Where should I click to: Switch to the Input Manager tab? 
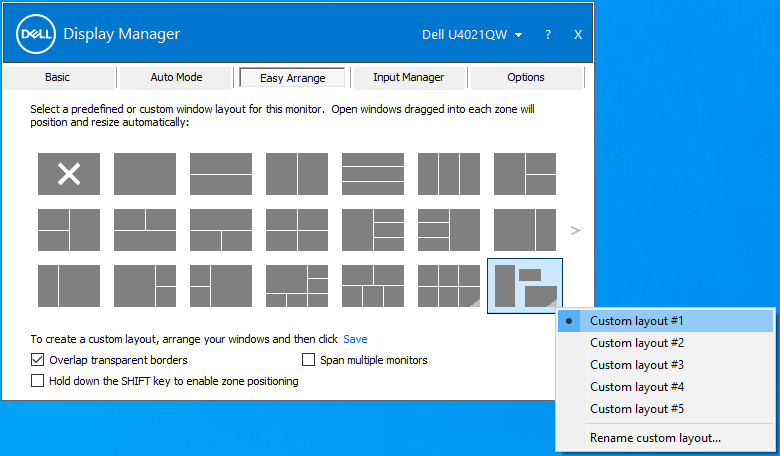[408, 77]
